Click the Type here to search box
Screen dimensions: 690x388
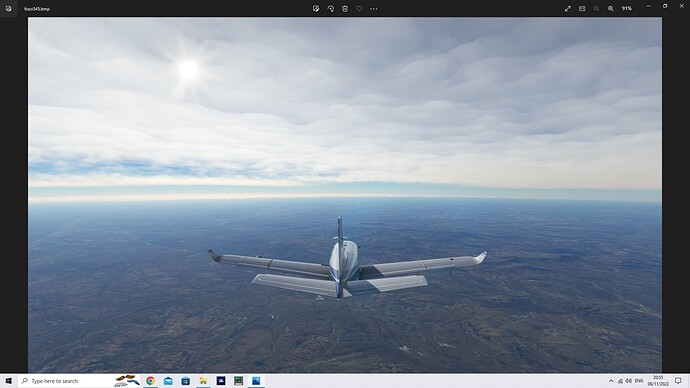click(x=65, y=381)
